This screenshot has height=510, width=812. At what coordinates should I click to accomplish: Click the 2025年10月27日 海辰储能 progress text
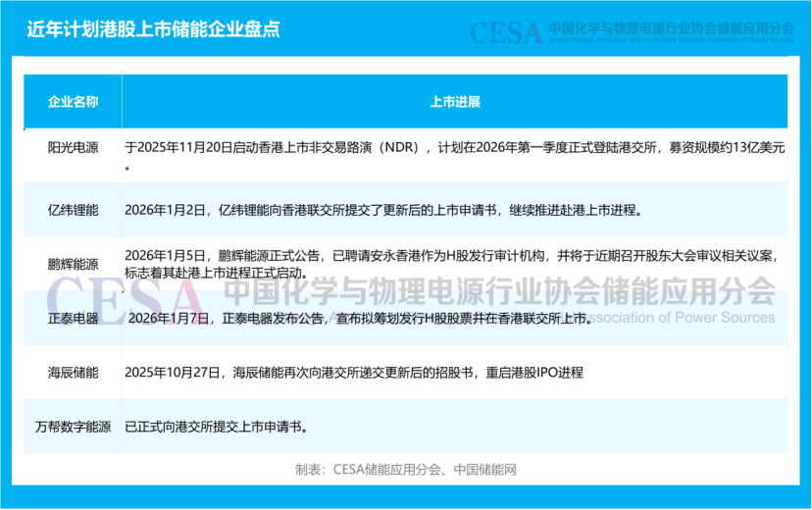[354, 373]
